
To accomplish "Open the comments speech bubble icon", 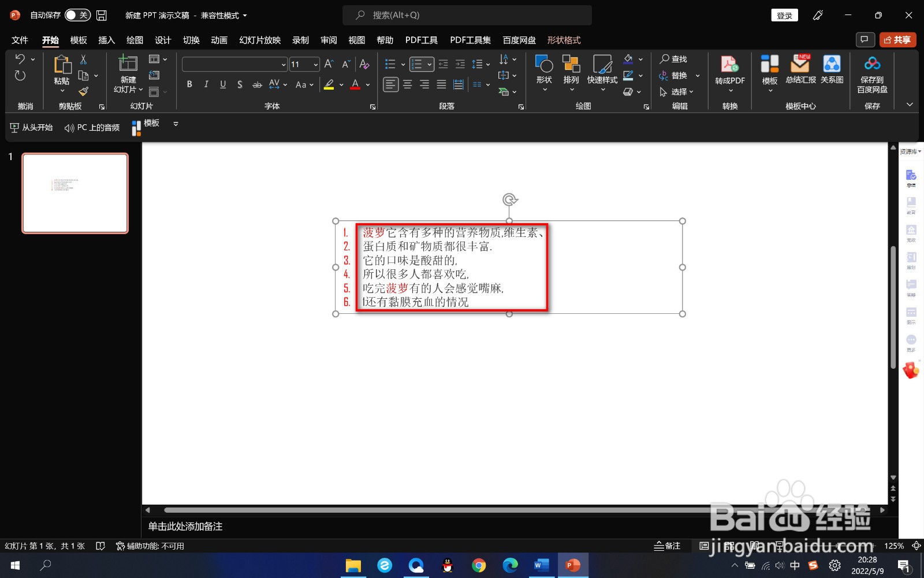I will 865,39.
